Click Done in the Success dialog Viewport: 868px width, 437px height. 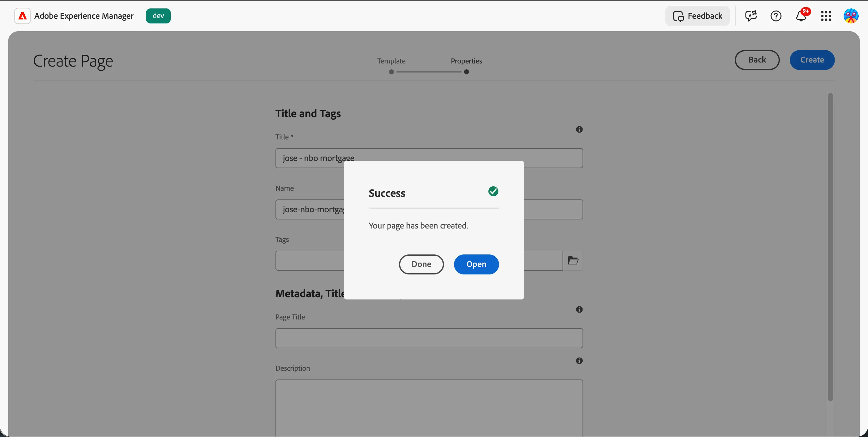click(421, 264)
